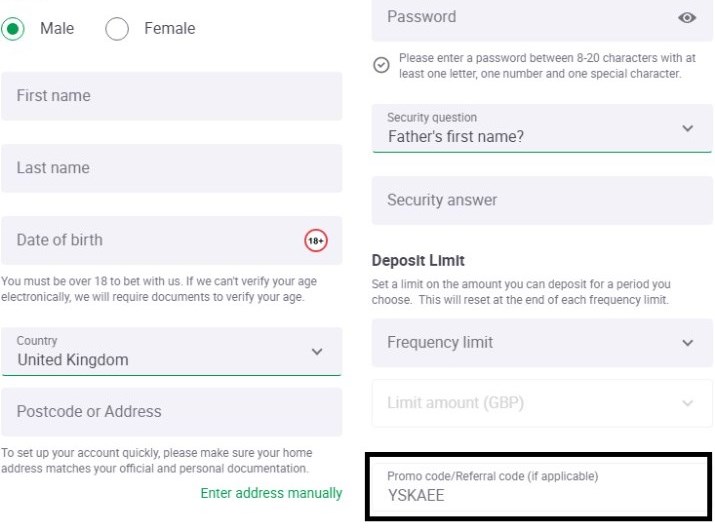Click the Deposit Limit heading
This screenshot has width=715, height=530.
tap(418, 260)
